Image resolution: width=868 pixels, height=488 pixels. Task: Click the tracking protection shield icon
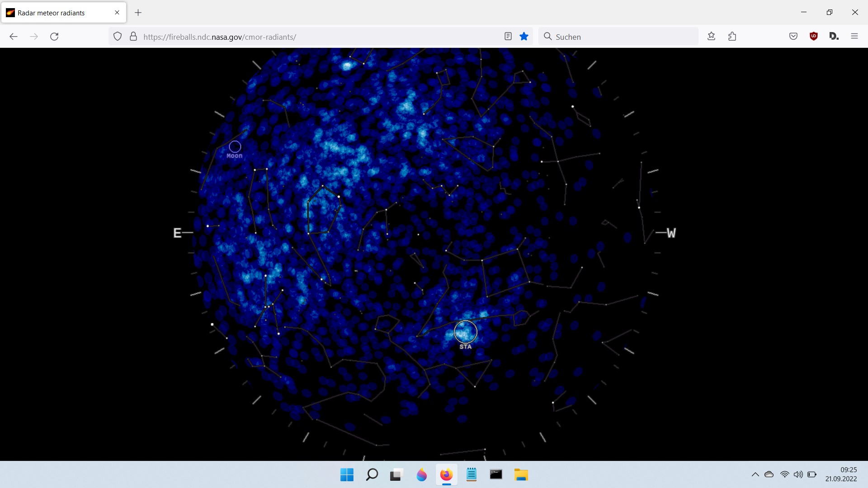(118, 37)
